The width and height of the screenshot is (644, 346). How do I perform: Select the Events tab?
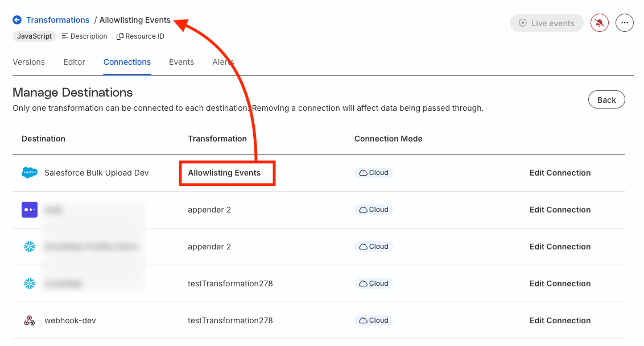tap(181, 62)
